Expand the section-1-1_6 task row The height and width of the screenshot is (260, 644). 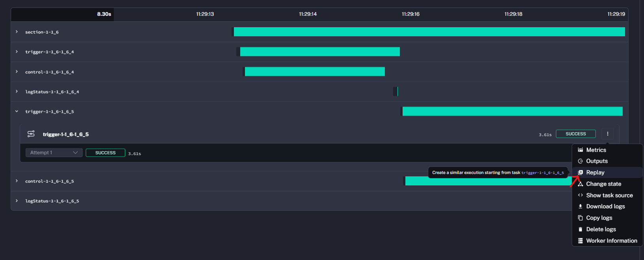17,32
